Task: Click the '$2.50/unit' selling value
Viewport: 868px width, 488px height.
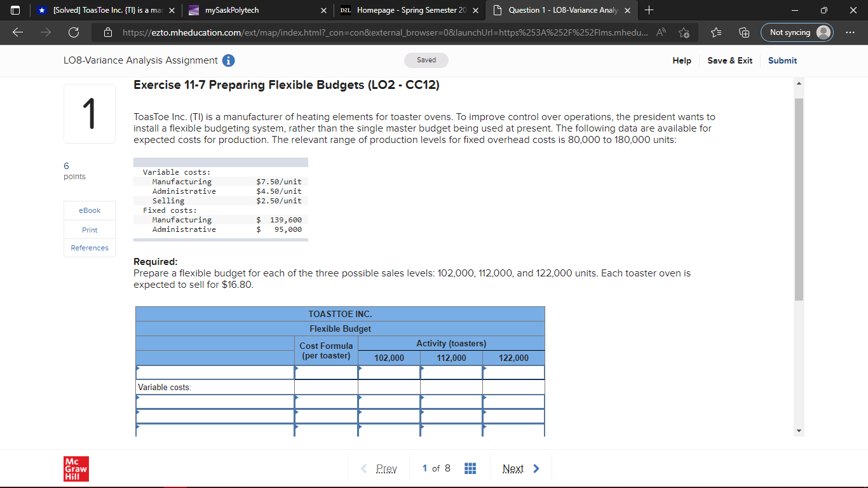Action: point(279,201)
